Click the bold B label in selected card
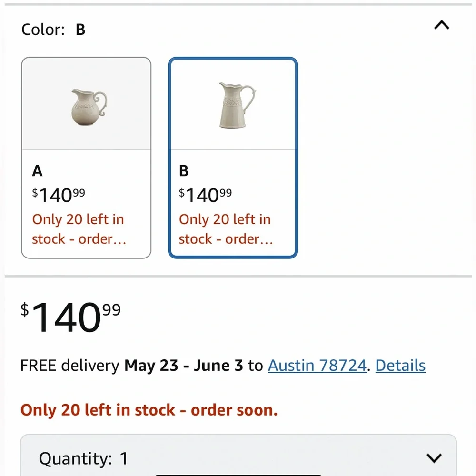Screen dimensions: 476x476 (x=184, y=170)
